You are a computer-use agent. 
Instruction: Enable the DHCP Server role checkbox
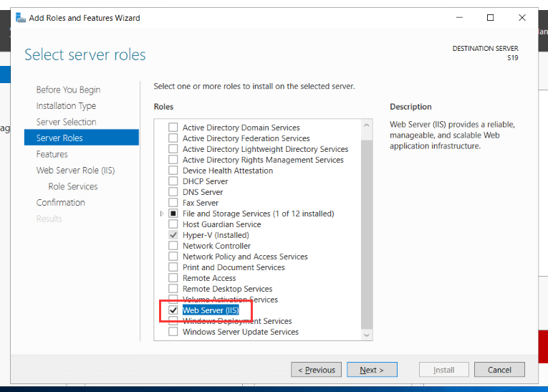point(173,181)
